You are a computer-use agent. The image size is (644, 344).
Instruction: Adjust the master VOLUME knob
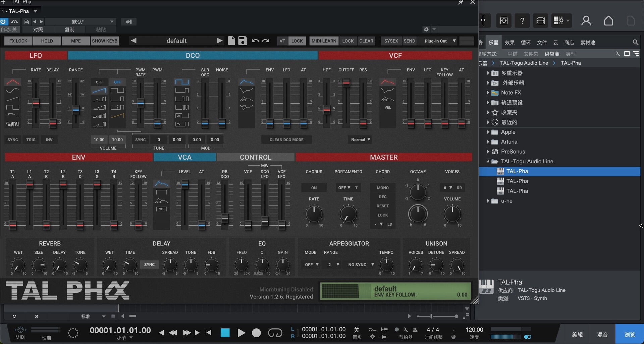(x=452, y=214)
